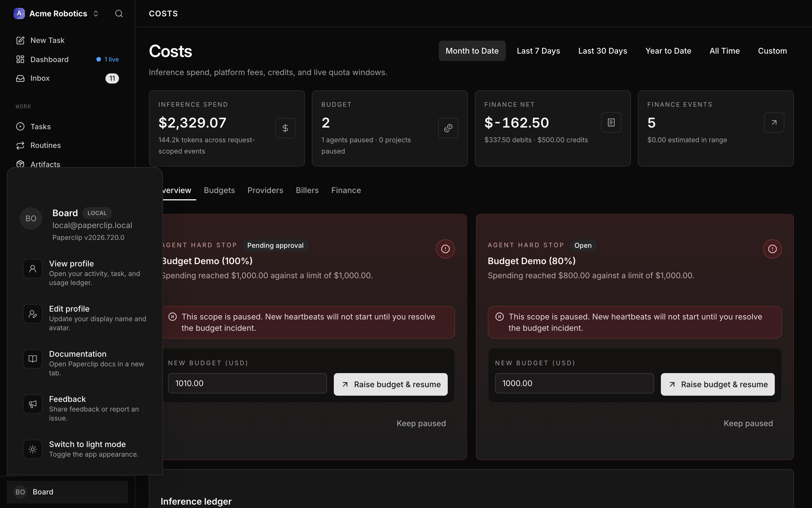The height and width of the screenshot is (508, 812).
Task: Click alert icon on Budget Demo (100%) card
Action: pyautogui.click(x=445, y=249)
